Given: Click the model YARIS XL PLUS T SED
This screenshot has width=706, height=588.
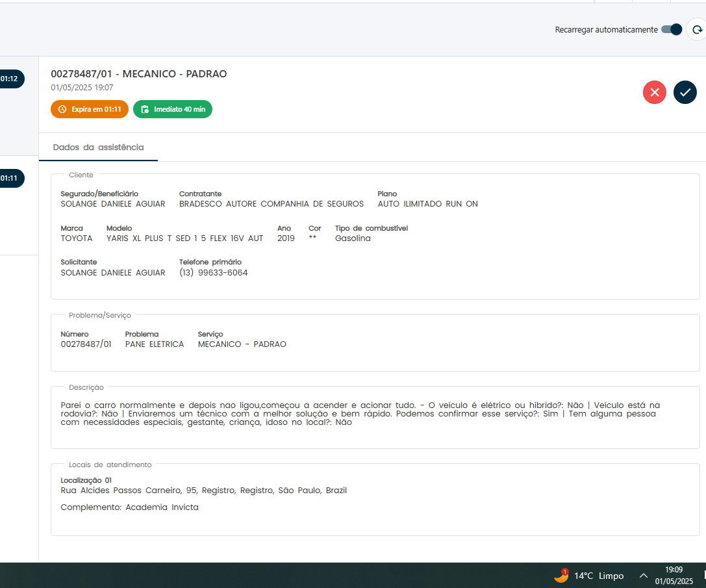Looking at the screenshot, I should point(184,238).
